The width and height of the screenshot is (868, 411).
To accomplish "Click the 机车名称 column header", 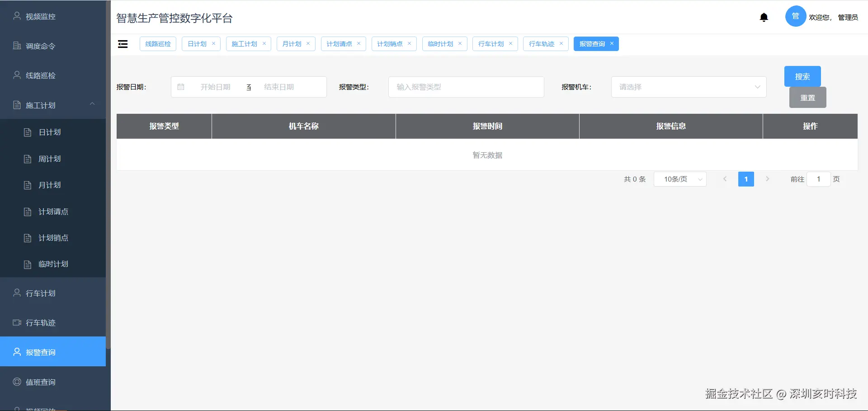I will [304, 126].
